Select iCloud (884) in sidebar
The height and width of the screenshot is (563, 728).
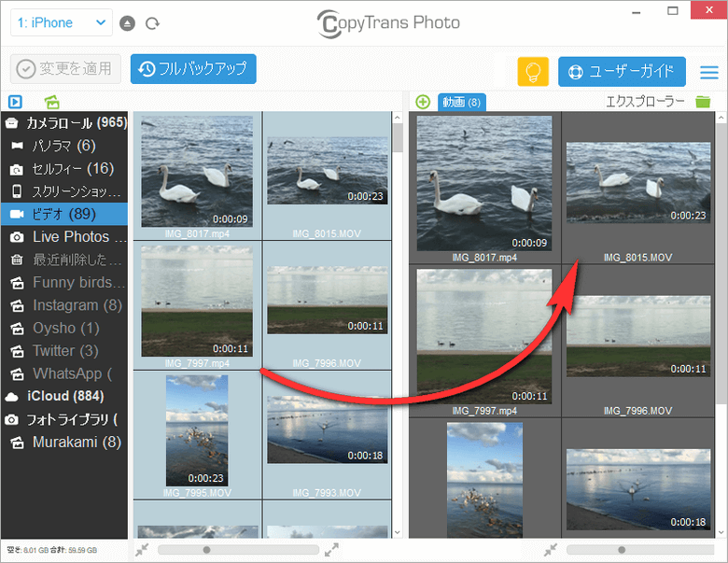tap(64, 396)
